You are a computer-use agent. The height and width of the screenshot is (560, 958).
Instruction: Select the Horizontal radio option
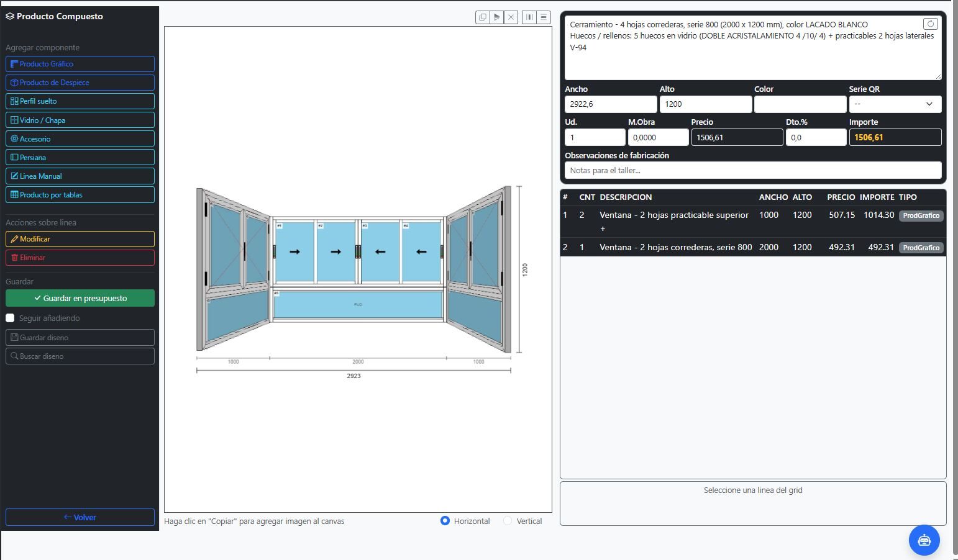click(445, 521)
